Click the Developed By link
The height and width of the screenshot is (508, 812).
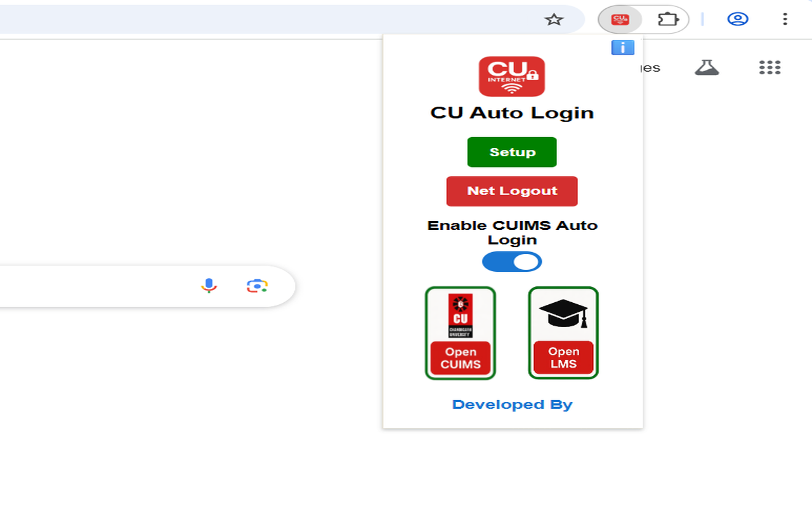point(512,404)
